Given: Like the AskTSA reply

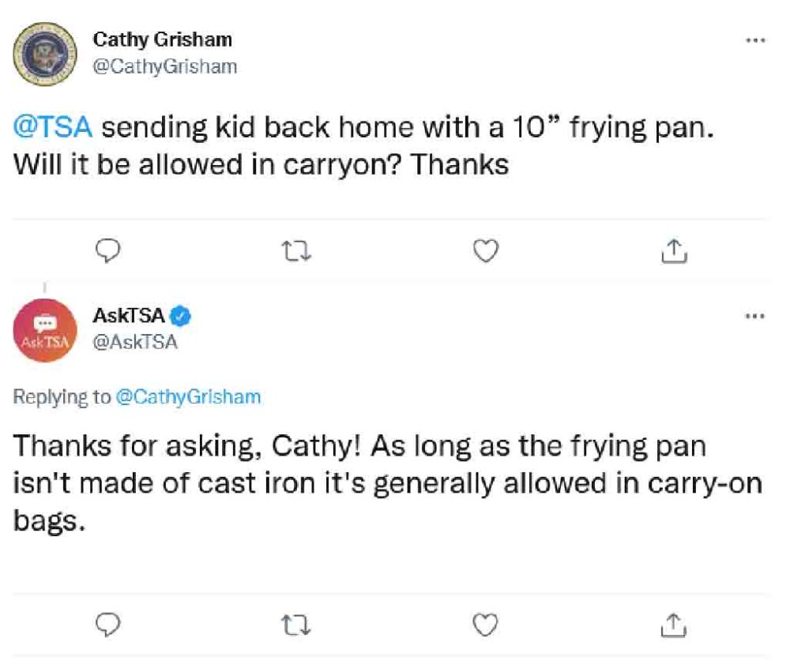Looking at the screenshot, I should 486,625.
